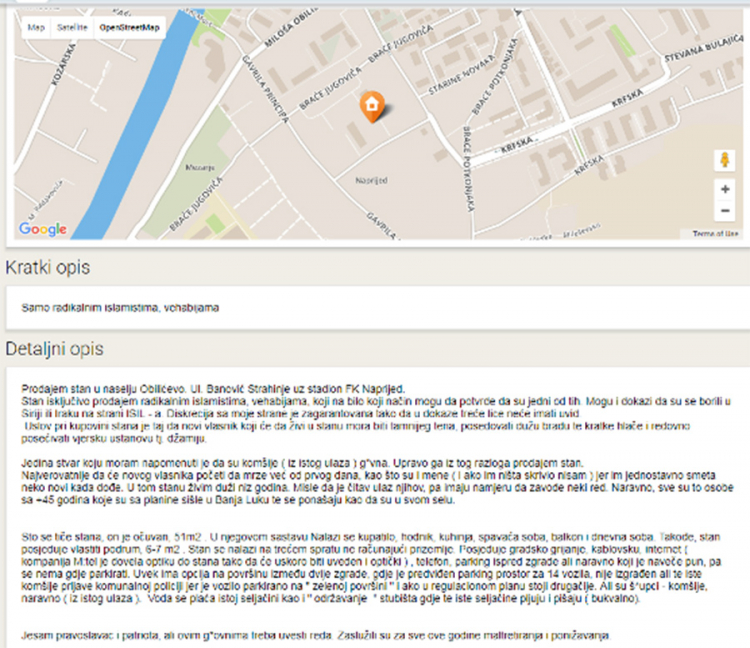The image size is (750, 648).
Task: Open Street View with the pegman icon
Action: click(724, 160)
